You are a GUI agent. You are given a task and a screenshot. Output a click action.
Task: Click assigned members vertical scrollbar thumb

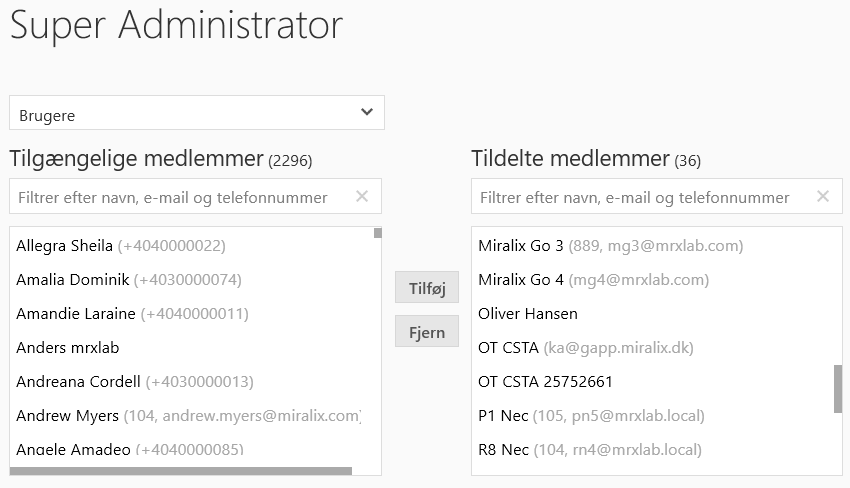(x=838, y=388)
